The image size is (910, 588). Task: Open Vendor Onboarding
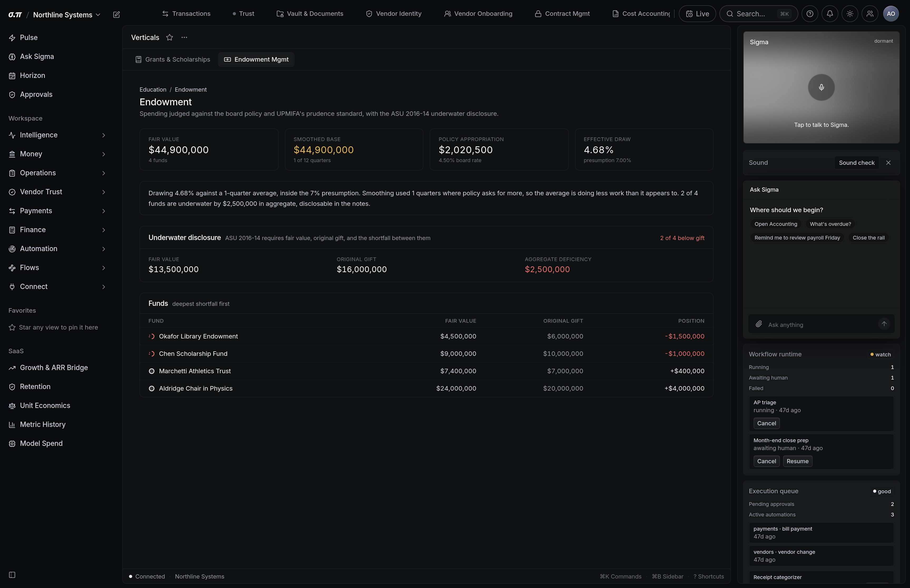478,14
